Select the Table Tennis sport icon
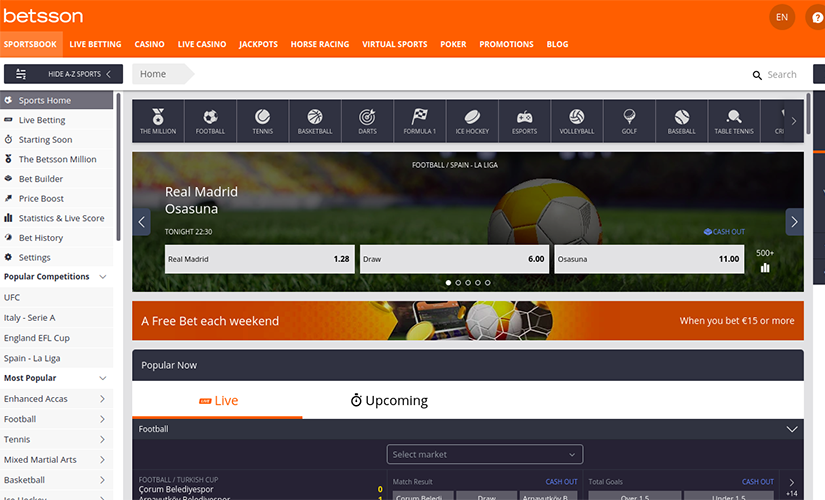 coord(734,121)
